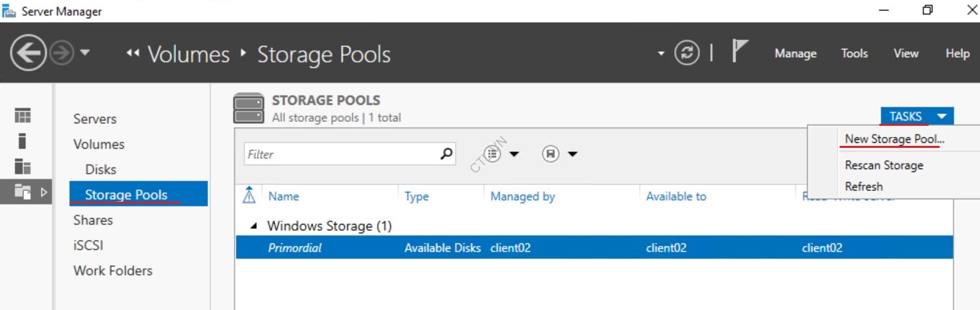Open the Help menu

coord(957,53)
